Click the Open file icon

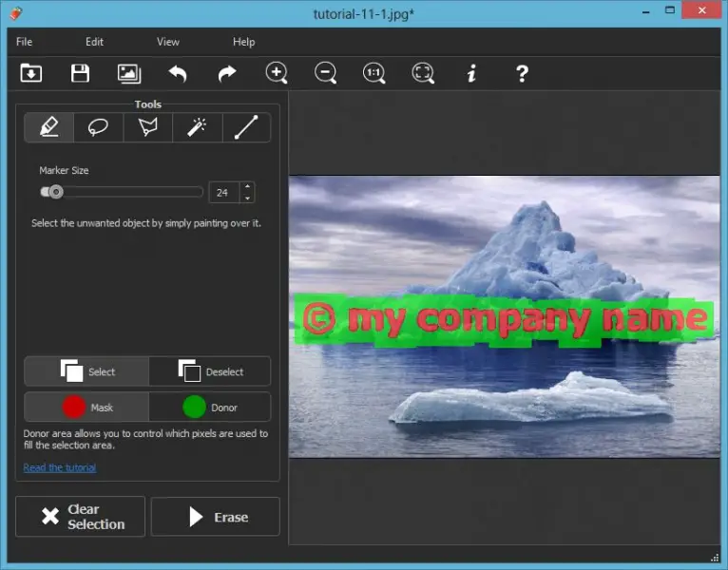[31, 73]
